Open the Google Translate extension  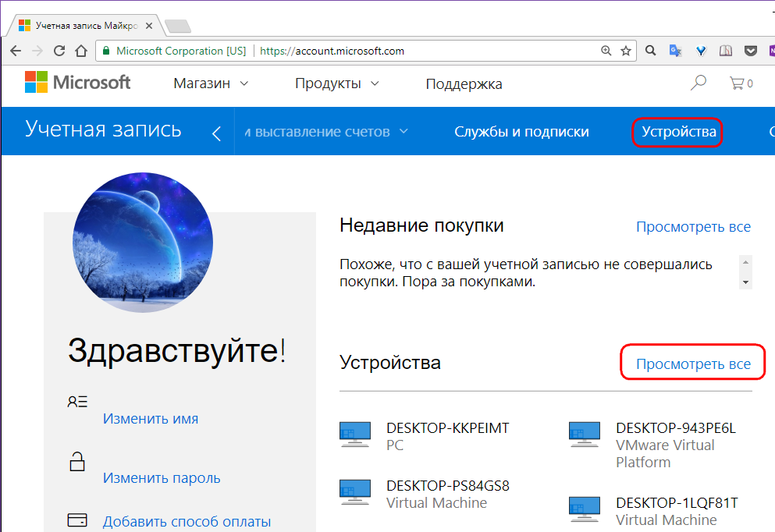point(675,51)
